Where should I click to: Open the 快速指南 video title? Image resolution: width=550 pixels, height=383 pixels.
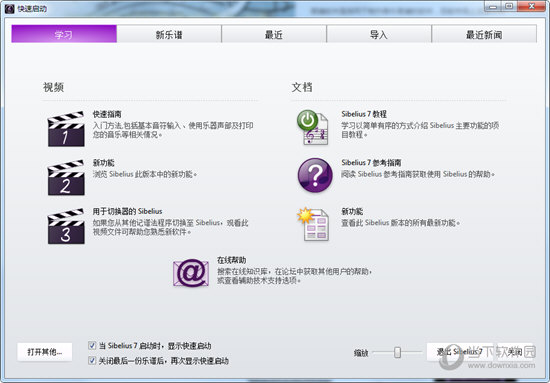107,114
